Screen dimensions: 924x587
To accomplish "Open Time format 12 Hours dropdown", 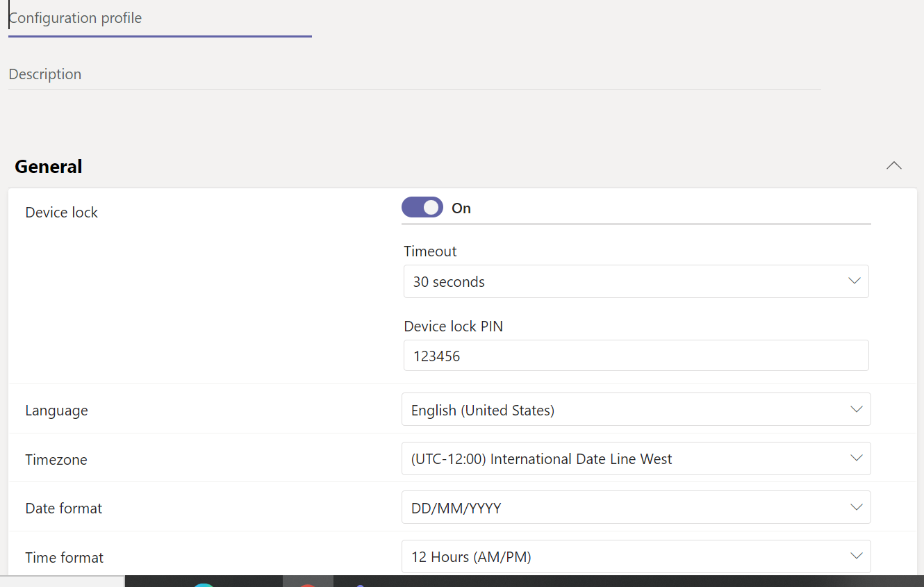I will tap(625, 556).
